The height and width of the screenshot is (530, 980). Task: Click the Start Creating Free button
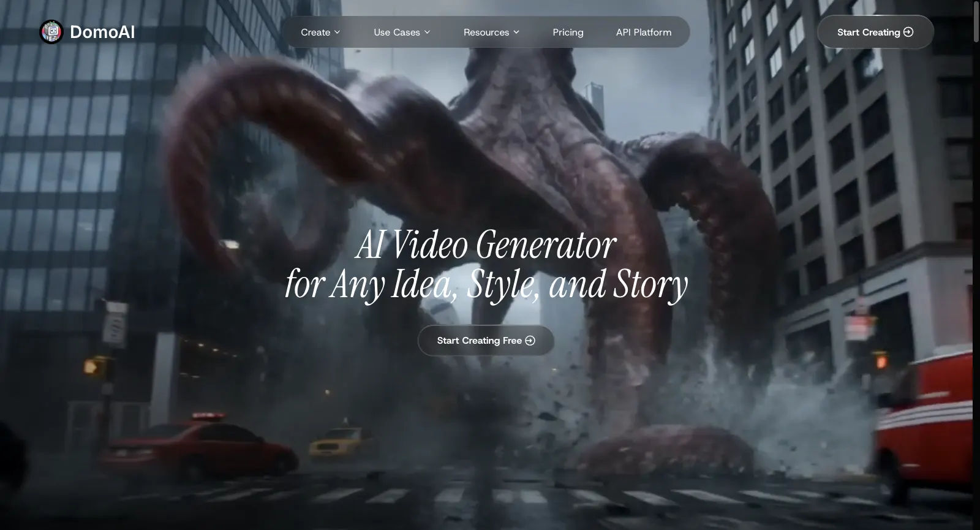[486, 341]
